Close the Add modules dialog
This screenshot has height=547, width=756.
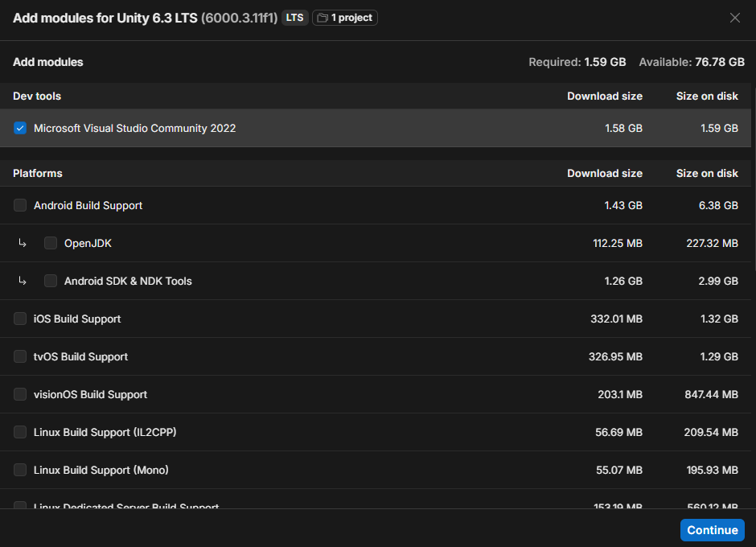click(734, 18)
